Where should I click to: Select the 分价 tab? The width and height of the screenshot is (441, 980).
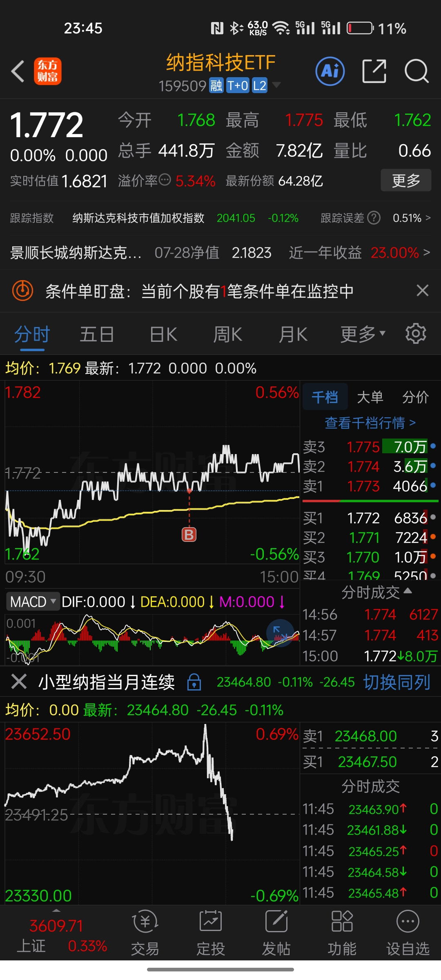415,396
